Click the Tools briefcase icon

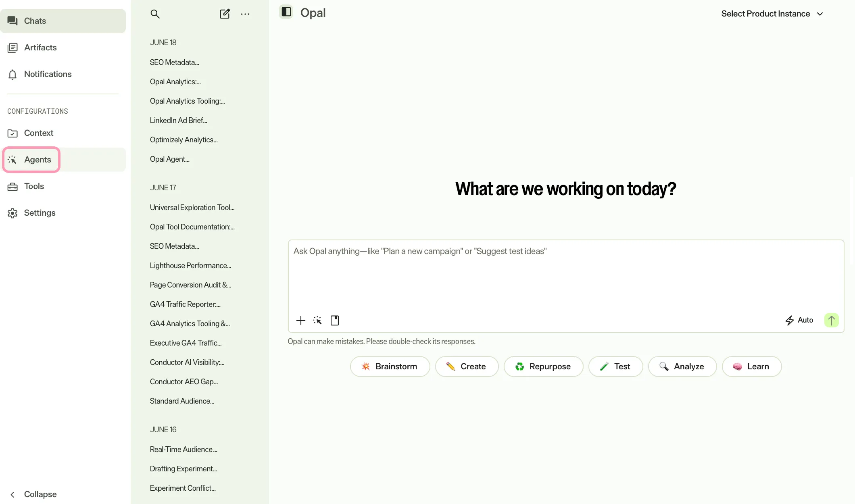(13, 186)
